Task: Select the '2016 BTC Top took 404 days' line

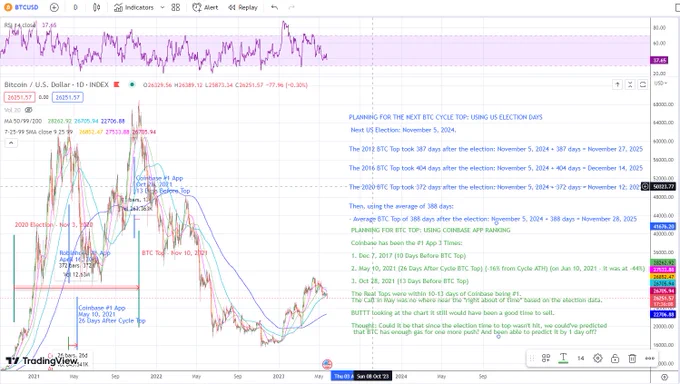Action: click(x=496, y=168)
